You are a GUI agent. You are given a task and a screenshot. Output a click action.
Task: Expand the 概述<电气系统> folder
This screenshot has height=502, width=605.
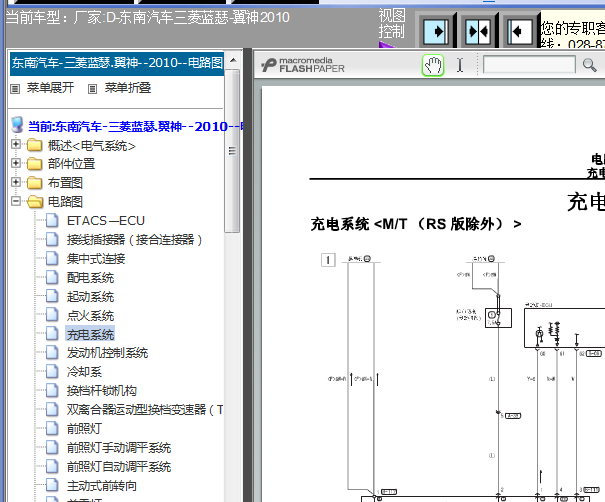click(16, 144)
